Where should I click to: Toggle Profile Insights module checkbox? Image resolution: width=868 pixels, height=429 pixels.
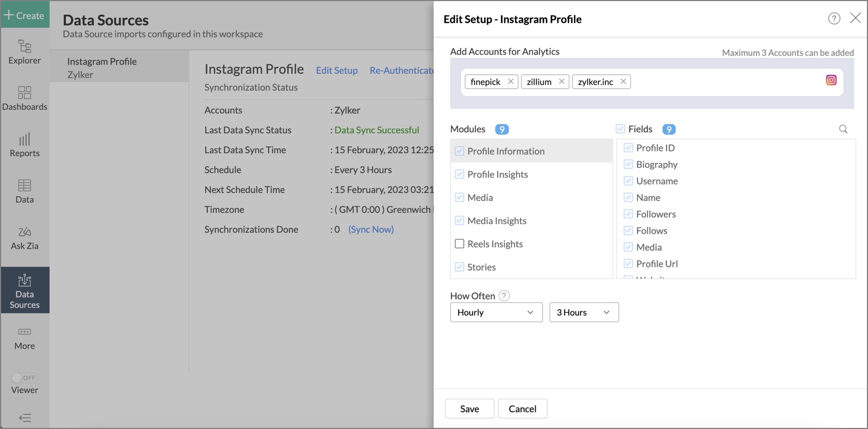tap(459, 174)
